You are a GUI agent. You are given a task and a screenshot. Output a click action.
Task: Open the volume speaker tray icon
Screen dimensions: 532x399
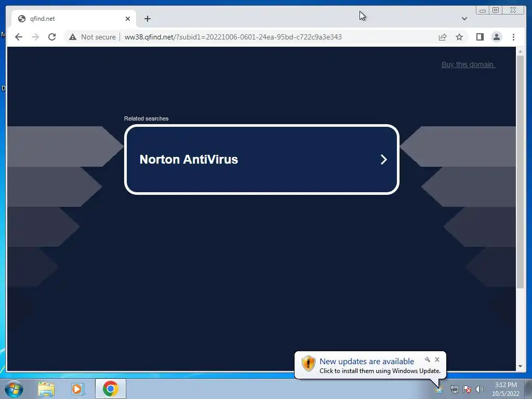480,389
